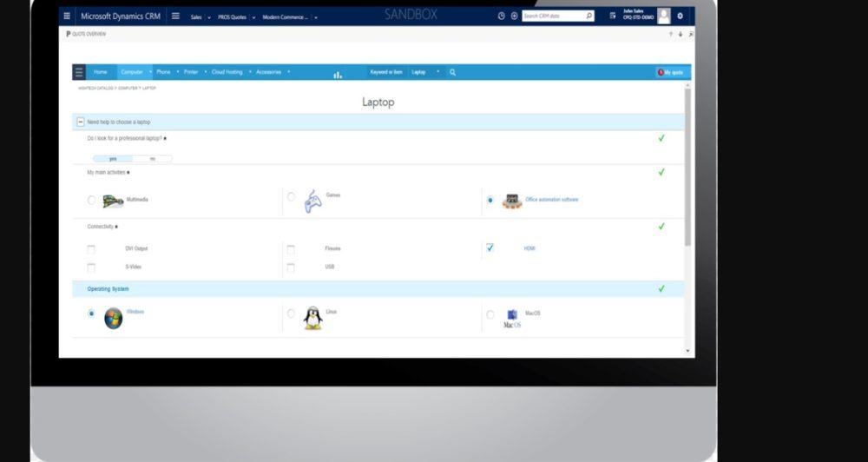Open the Dynamics CRM app launcher grid
The image size is (868, 462).
68,16
